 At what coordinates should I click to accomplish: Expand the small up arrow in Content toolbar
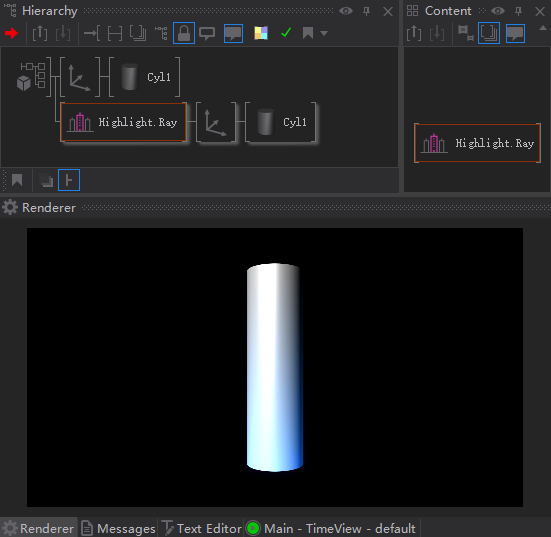543,28
